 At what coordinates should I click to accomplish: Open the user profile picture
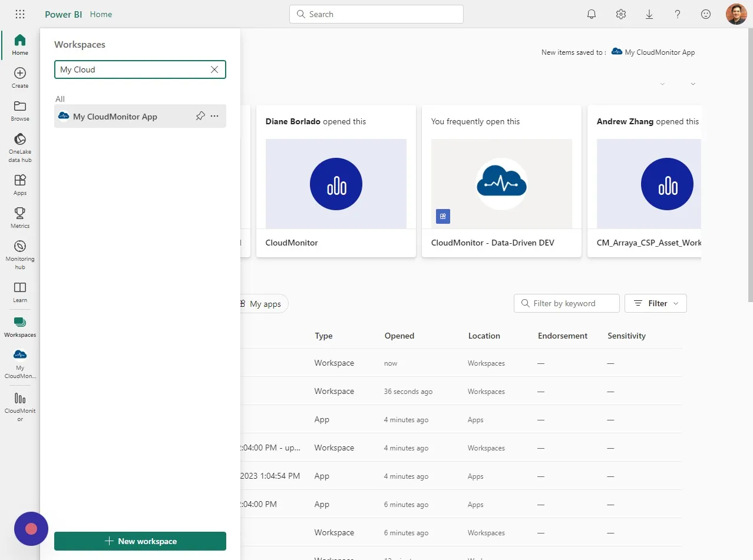737,14
